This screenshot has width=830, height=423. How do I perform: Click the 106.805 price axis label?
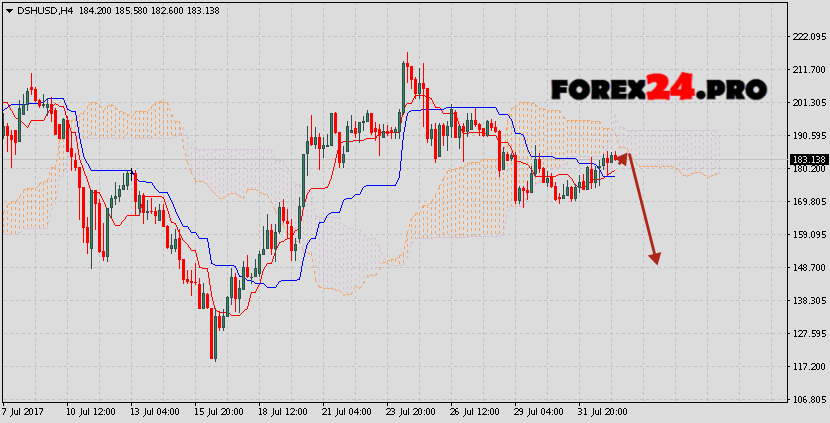pyautogui.click(x=807, y=399)
